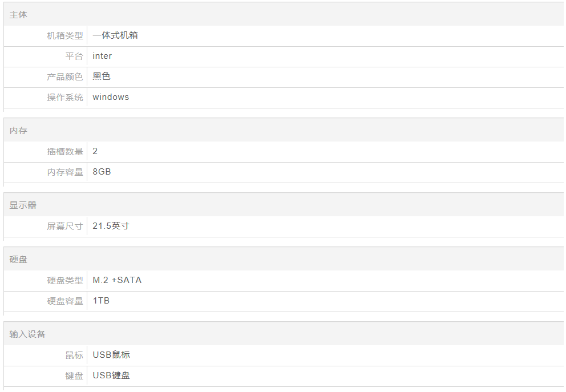Click the 内存容量 value 8GB
Image resolution: width=566 pixels, height=392 pixels.
tap(102, 172)
